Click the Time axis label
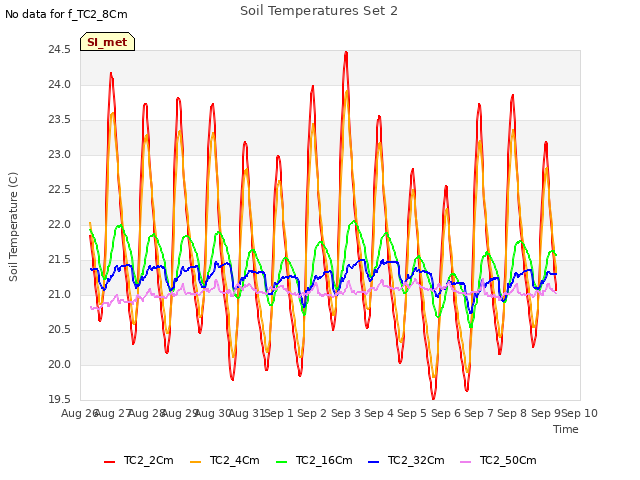The height and width of the screenshot is (480, 640). click(x=566, y=429)
